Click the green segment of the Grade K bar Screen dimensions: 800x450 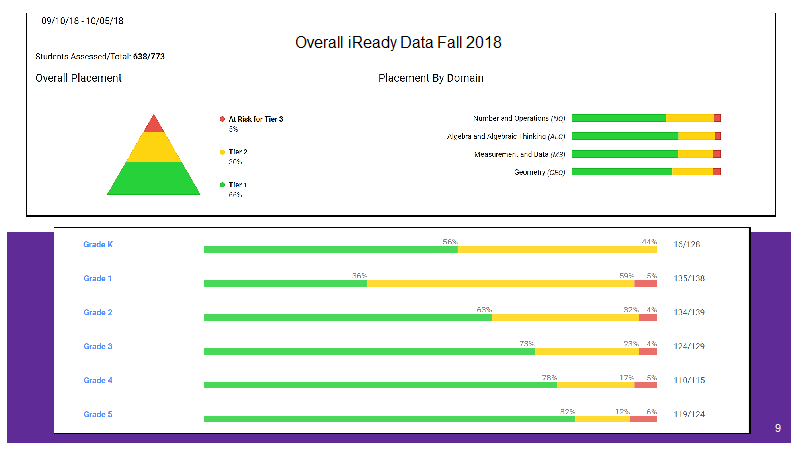(x=331, y=249)
